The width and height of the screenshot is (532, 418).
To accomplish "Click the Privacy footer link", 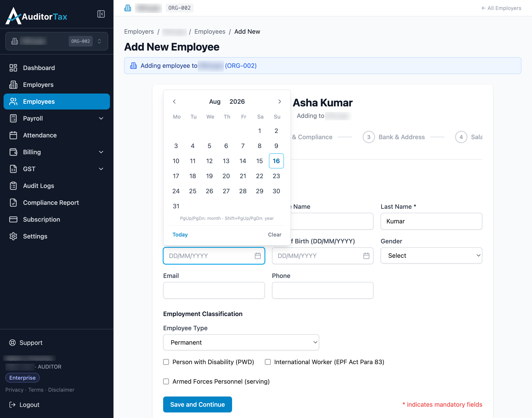I will click(x=14, y=390).
